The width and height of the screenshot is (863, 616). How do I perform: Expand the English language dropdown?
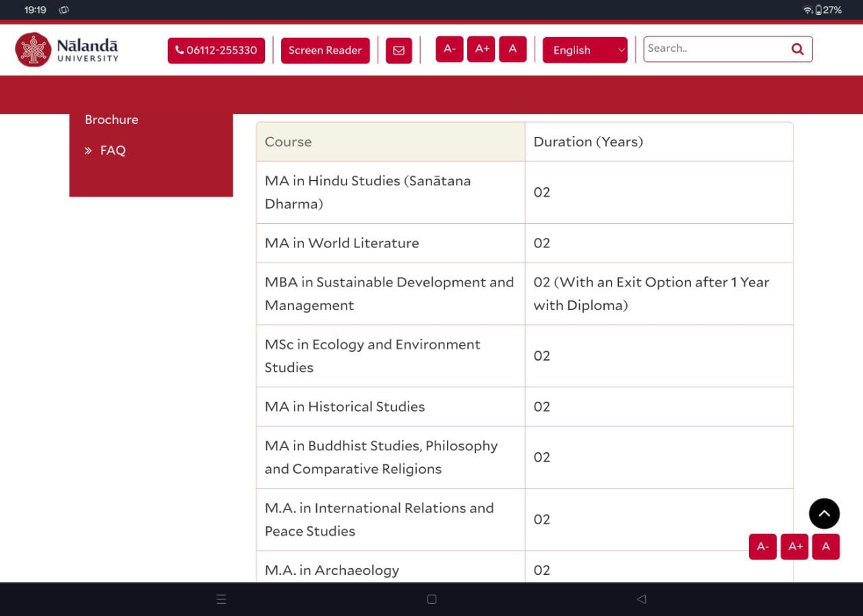pos(585,51)
